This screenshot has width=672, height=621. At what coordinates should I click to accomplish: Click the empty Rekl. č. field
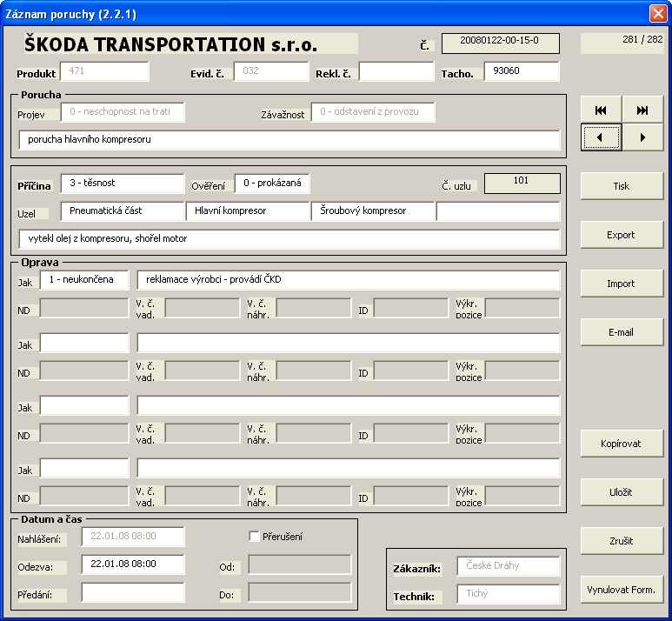coord(396,71)
